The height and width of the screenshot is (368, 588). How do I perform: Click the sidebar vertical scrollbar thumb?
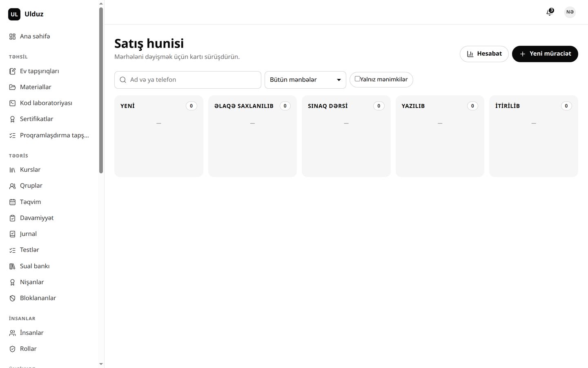coord(101,90)
